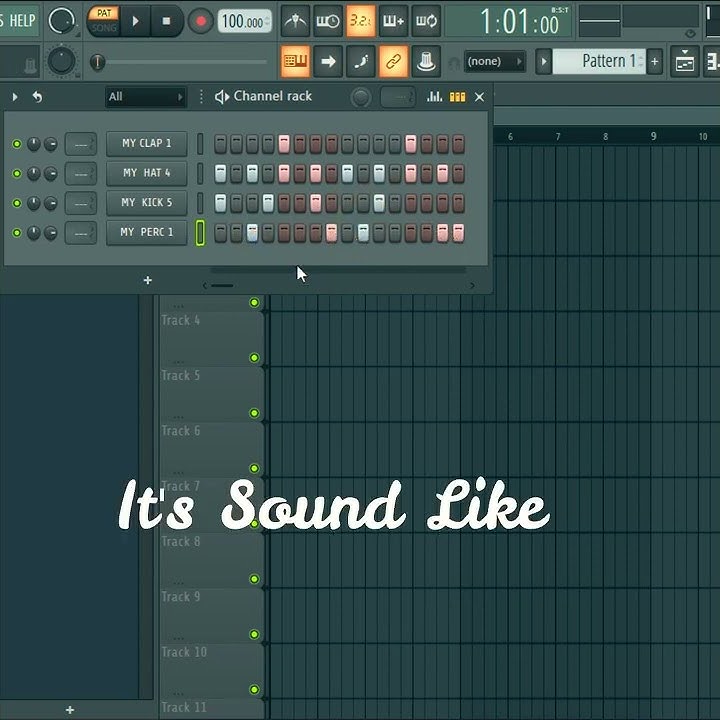The height and width of the screenshot is (720, 720).
Task: Click bar 8 on playlist ruler
Action: [605, 136]
